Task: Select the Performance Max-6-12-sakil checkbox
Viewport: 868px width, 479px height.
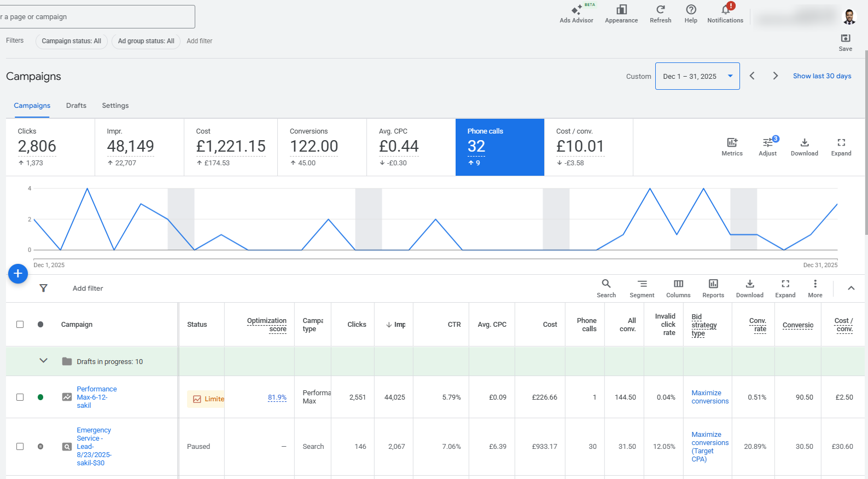Action: click(20, 397)
